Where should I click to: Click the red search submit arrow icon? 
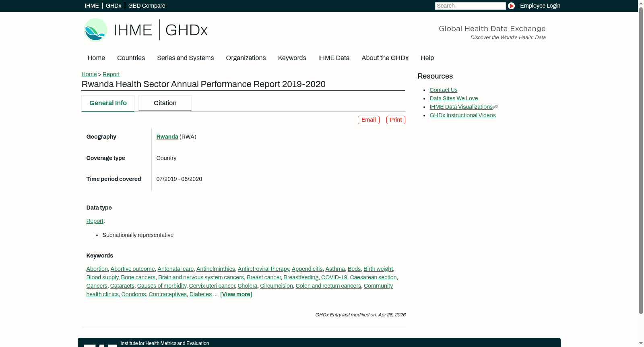pyautogui.click(x=511, y=6)
